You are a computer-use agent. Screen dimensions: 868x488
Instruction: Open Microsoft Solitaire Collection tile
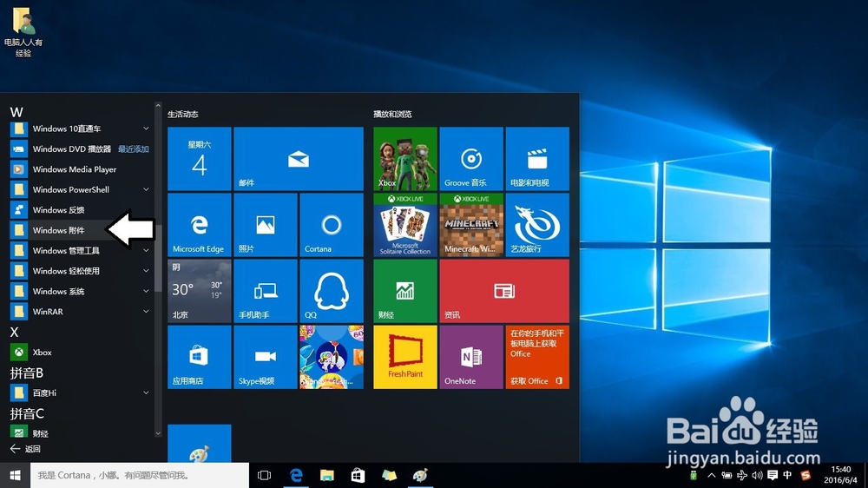tap(405, 225)
